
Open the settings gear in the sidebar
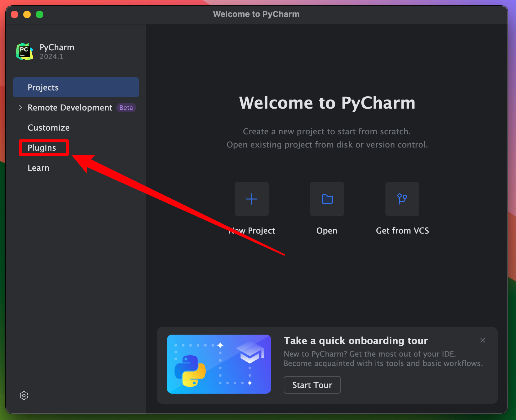[x=24, y=396]
